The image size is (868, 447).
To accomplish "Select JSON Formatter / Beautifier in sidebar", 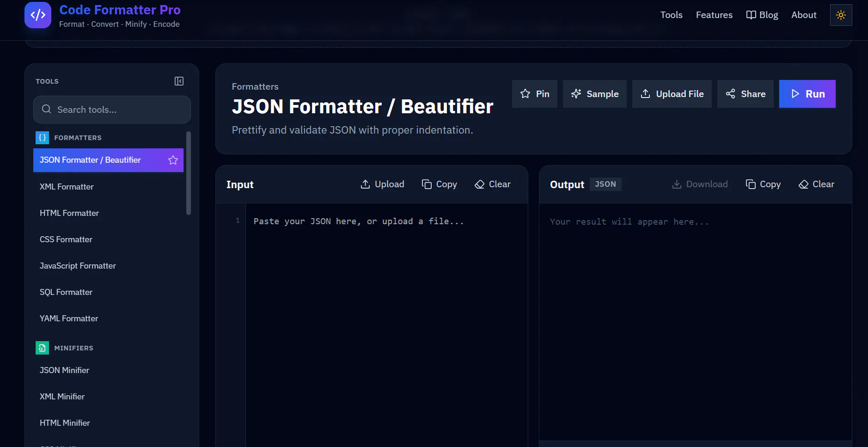I will [x=108, y=160].
